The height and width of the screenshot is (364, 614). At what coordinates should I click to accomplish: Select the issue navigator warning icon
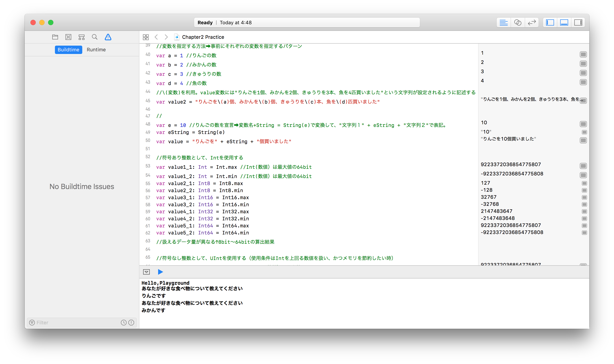(x=108, y=37)
